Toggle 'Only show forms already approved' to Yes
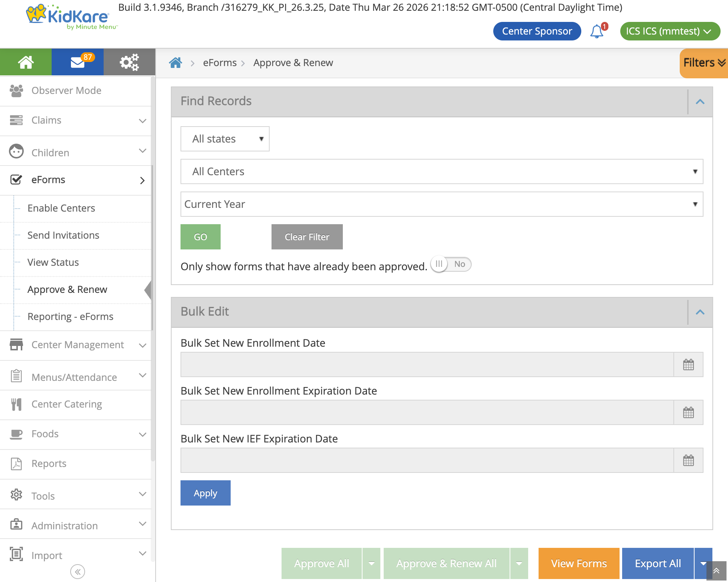 (x=450, y=264)
